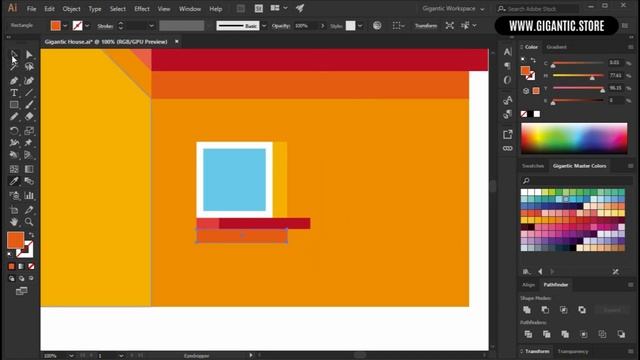Expand the Opacity value arrow
Viewport: 640px width, 360px height.
(322, 26)
